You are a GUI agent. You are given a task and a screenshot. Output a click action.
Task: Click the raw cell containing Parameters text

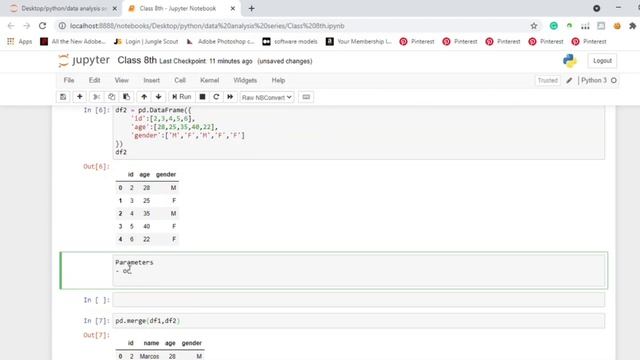coord(359,270)
